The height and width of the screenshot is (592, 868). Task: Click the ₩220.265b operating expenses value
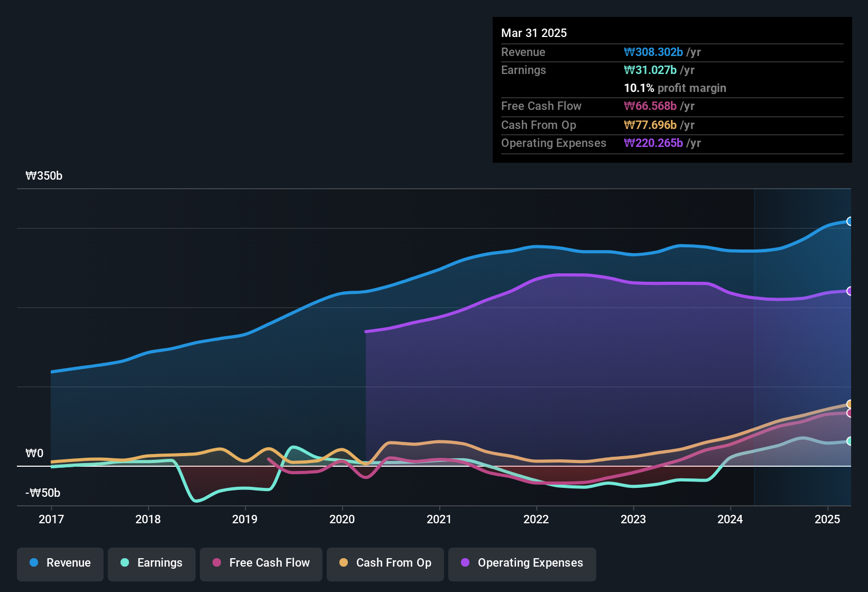[x=653, y=143]
